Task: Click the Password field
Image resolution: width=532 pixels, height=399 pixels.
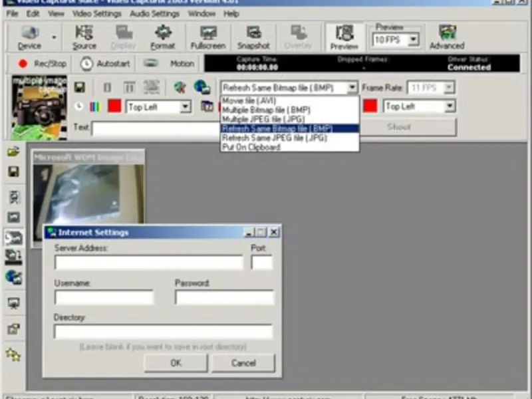Action: click(224, 297)
